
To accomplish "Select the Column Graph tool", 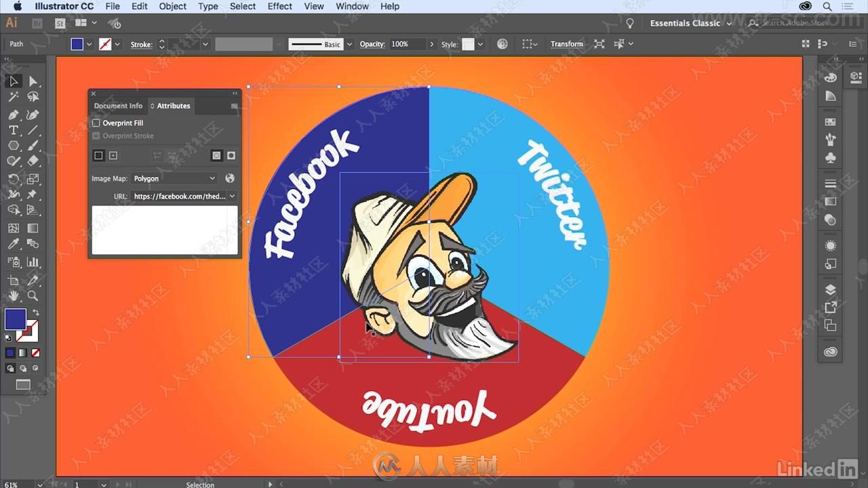I will point(33,262).
